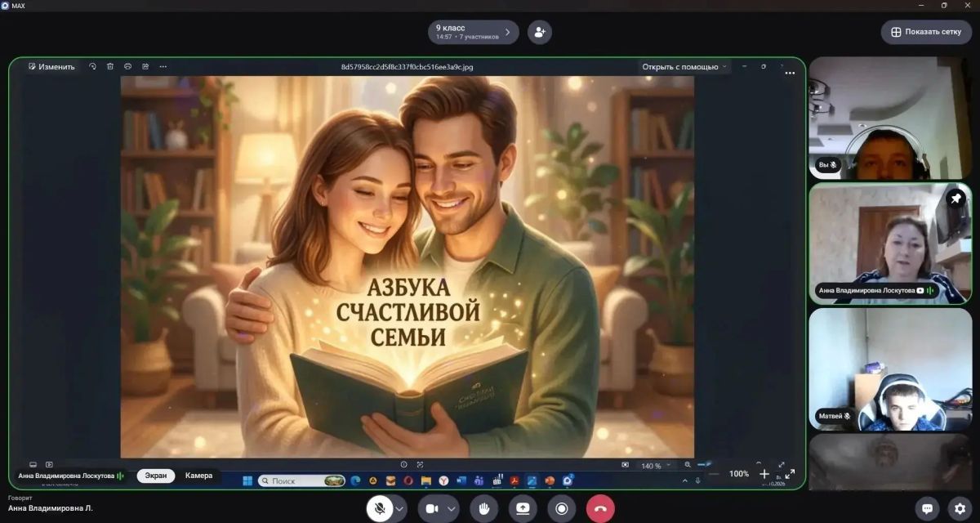
Task: Switch to the Камера view tab
Action: [198, 476]
